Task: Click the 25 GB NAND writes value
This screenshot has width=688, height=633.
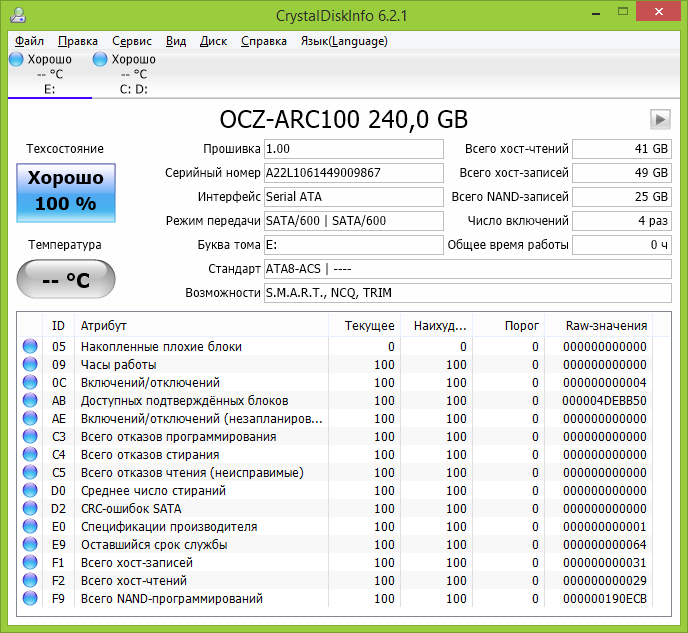Action: 622,197
